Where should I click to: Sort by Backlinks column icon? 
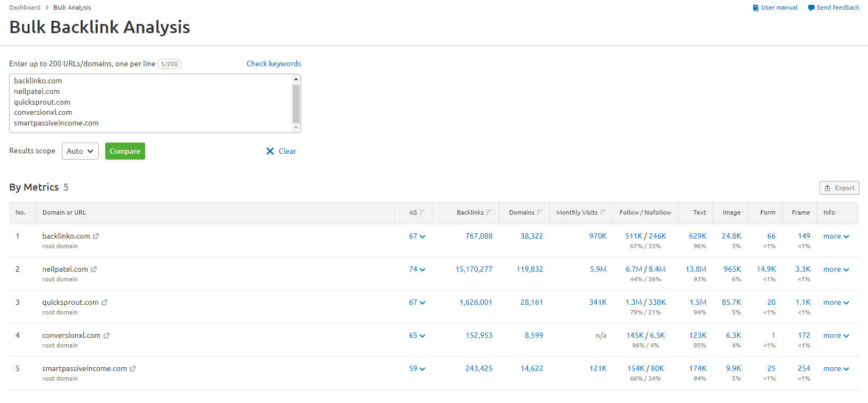point(488,212)
